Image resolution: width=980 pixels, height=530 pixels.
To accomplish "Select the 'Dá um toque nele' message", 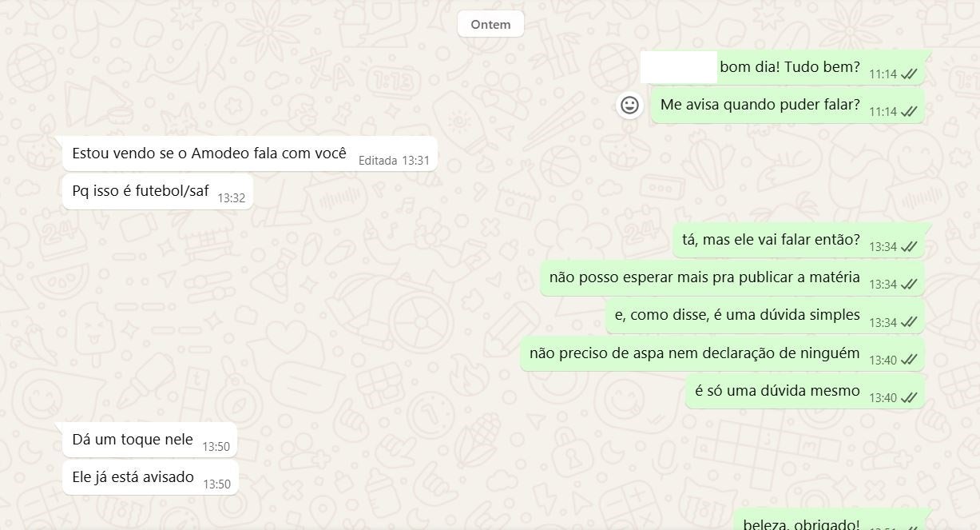I will pos(149,440).
